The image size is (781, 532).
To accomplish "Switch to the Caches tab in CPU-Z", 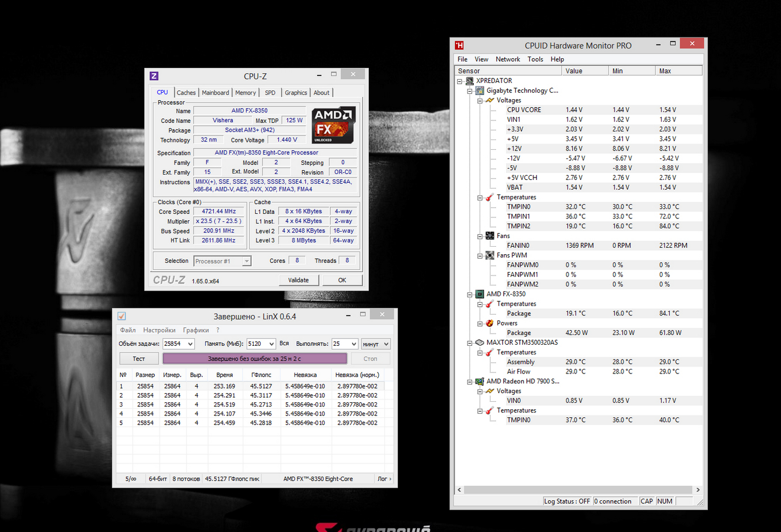I will 186,93.
